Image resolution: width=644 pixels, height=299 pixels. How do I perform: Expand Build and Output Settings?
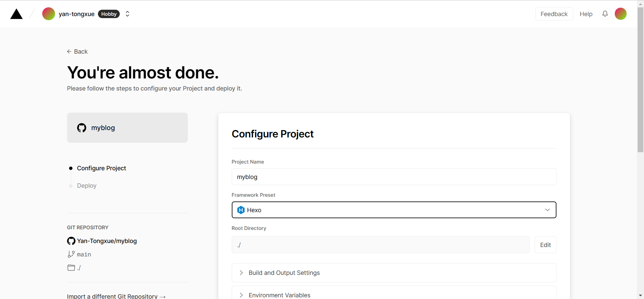[x=284, y=273]
